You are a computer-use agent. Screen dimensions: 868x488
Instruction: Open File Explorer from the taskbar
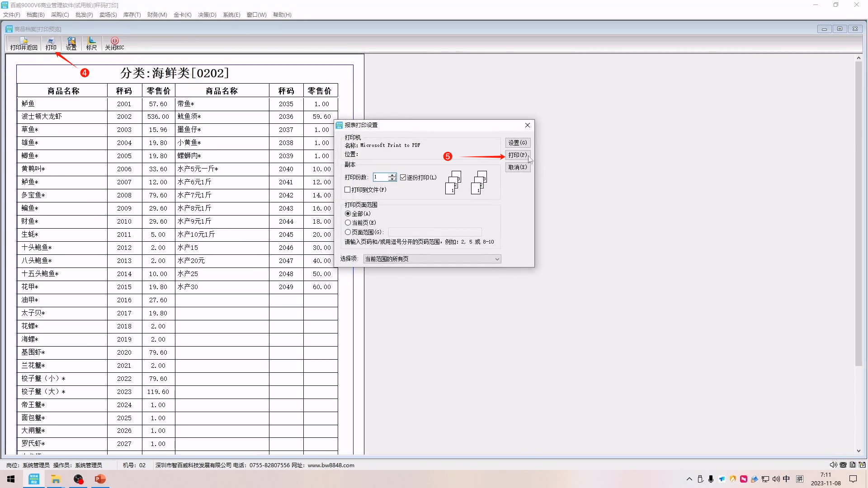56,479
